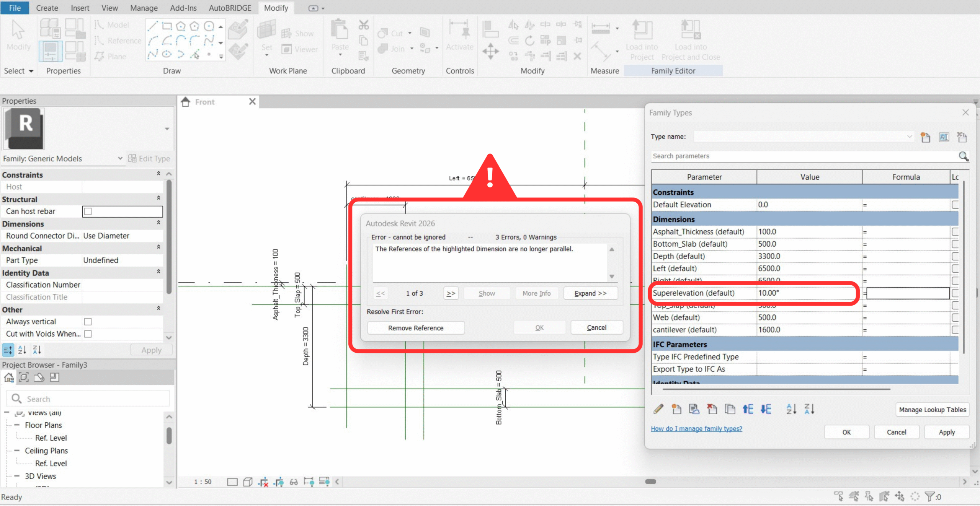Click the Measure dimension tool icon

pyautogui.click(x=600, y=28)
